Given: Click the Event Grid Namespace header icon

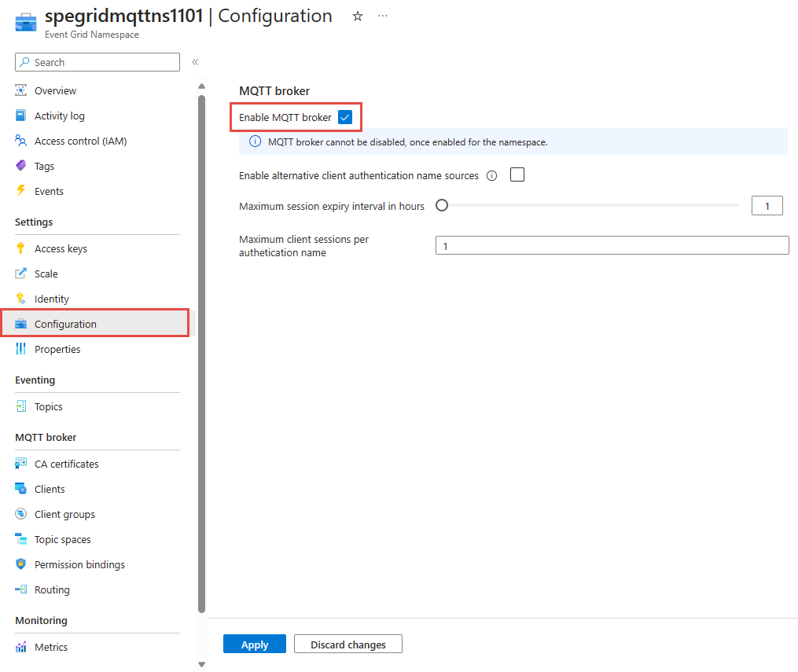Looking at the screenshot, I should [x=25, y=23].
